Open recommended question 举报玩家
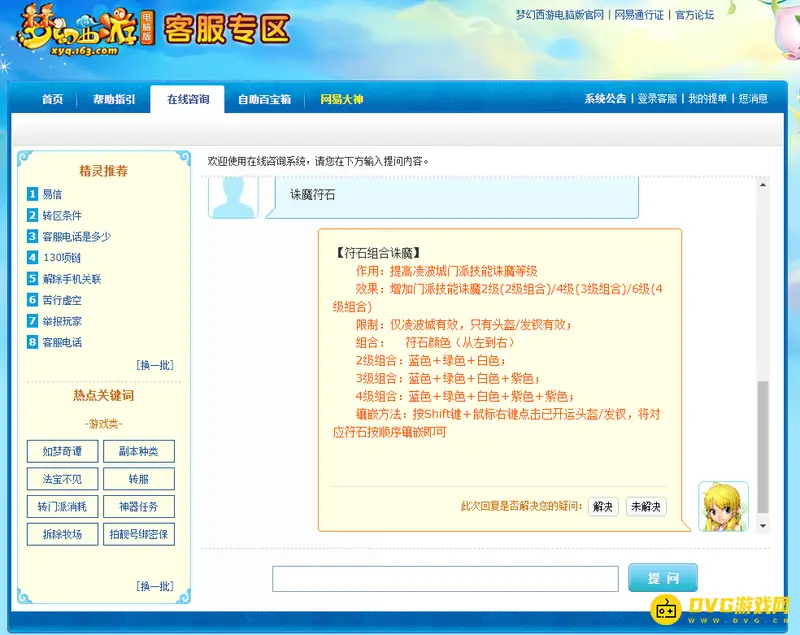The width and height of the screenshot is (800, 635). point(62,321)
